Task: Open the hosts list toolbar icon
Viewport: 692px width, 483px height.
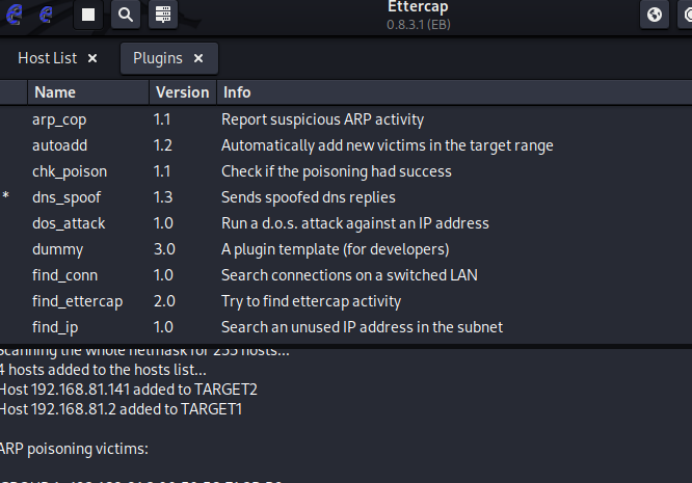Action: point(163,14)
